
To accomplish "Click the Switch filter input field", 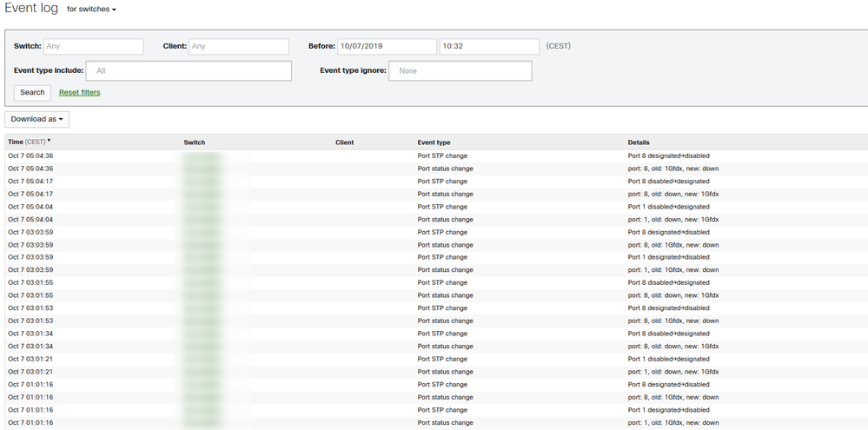I will pyautogui.click(x=93, y=46).
